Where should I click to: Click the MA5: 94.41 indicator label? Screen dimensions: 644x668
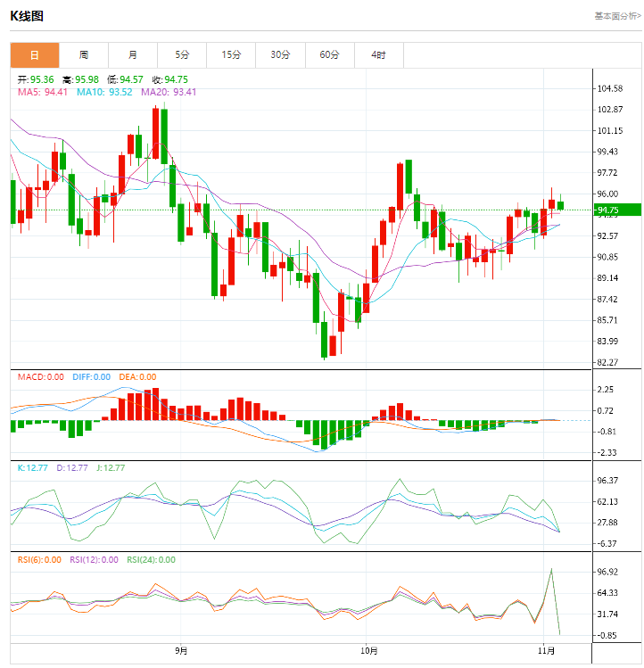[x=43, y=92]
